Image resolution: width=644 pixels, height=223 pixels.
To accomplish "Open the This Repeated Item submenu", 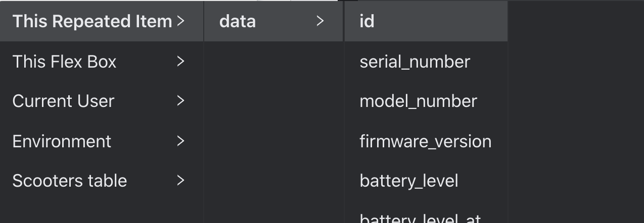I will (101, 21).
